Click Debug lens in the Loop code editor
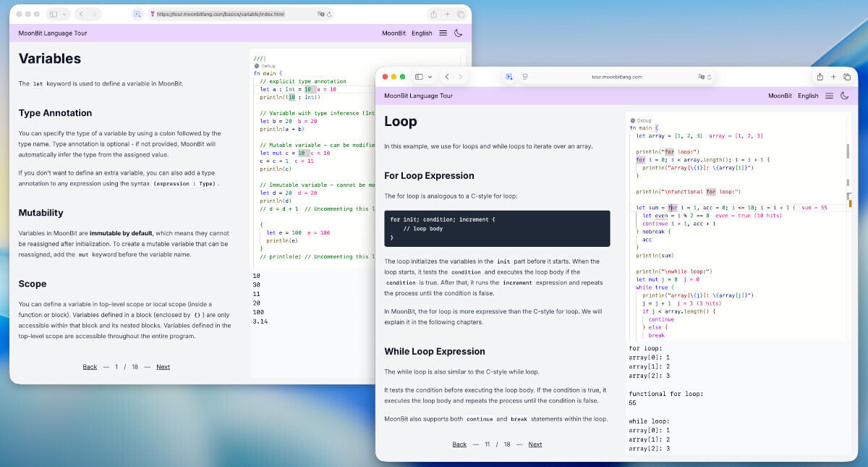Viewport: 868px width, 467px height. [641, 120]
